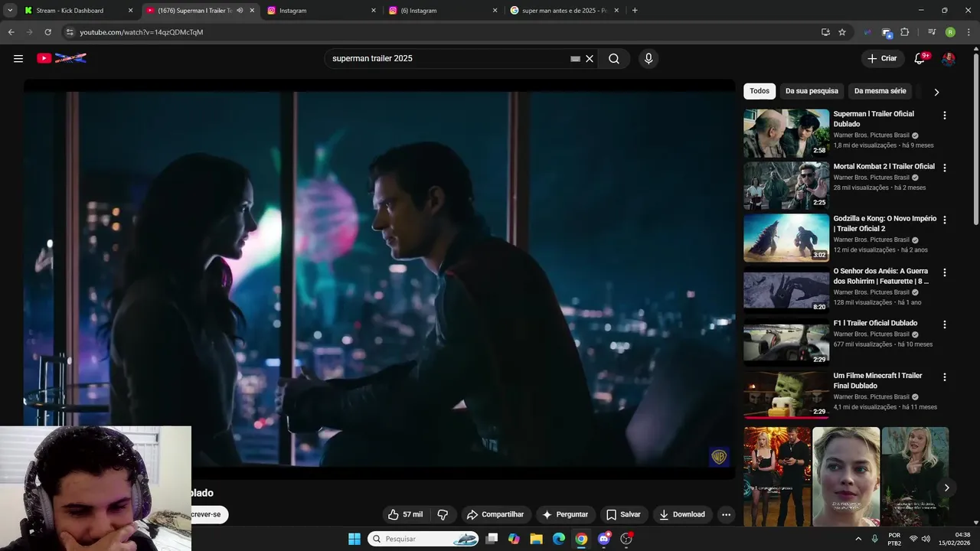980x551 pixels.
Task: View site information icon in address bar
Action: (x=70, y=32)
